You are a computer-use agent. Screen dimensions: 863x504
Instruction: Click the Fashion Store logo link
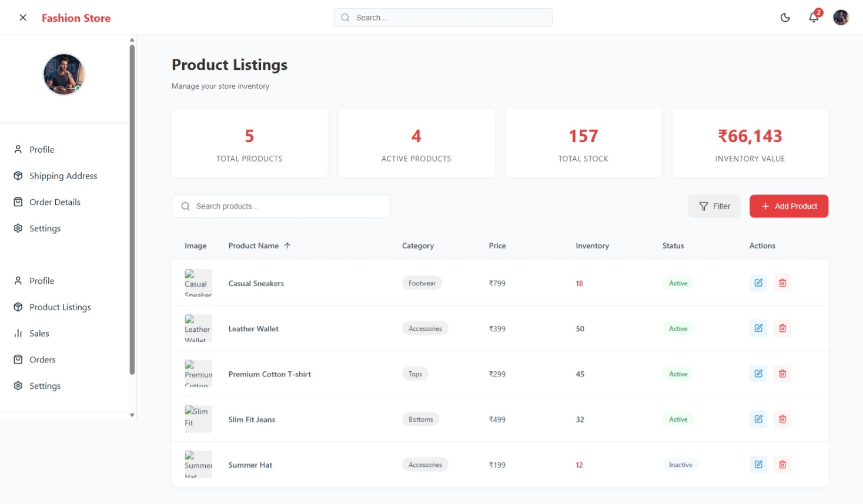76,18
